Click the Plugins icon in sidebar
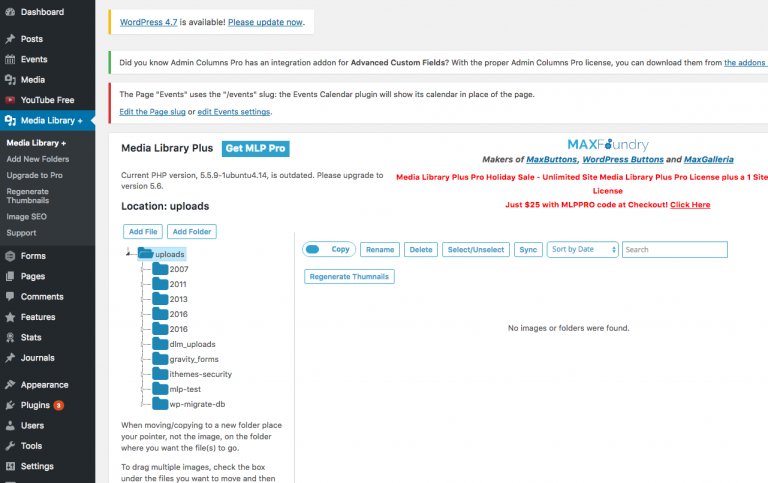Viewport: 768px width, 483px height. pos(10,405)
